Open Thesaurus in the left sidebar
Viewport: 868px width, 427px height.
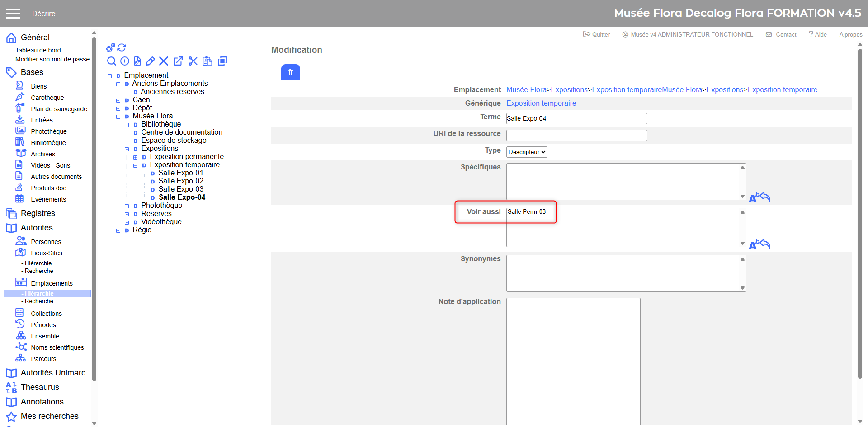[x=40, y=387]
